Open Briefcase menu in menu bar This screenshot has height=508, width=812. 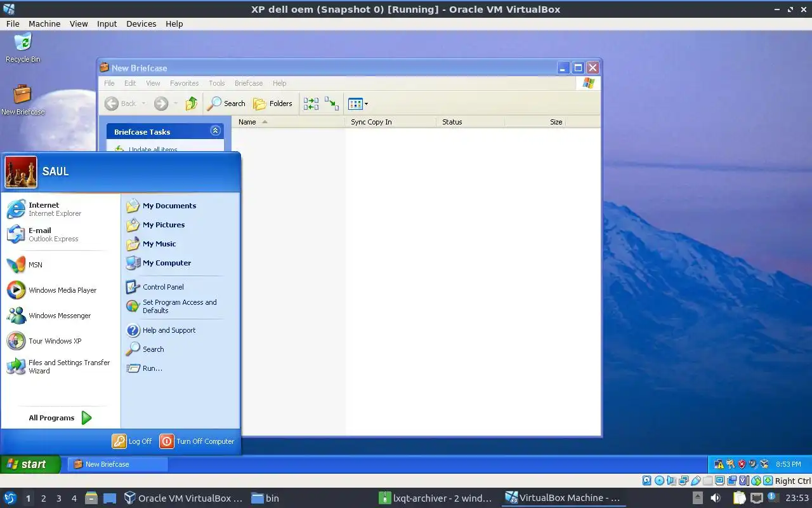pyautogui.click(x=249, y=83)
